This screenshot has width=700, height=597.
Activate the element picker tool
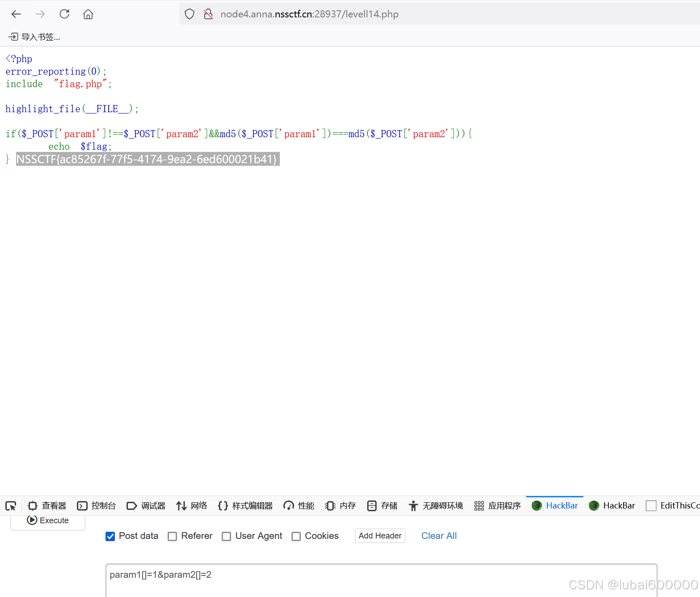(11, 505)
